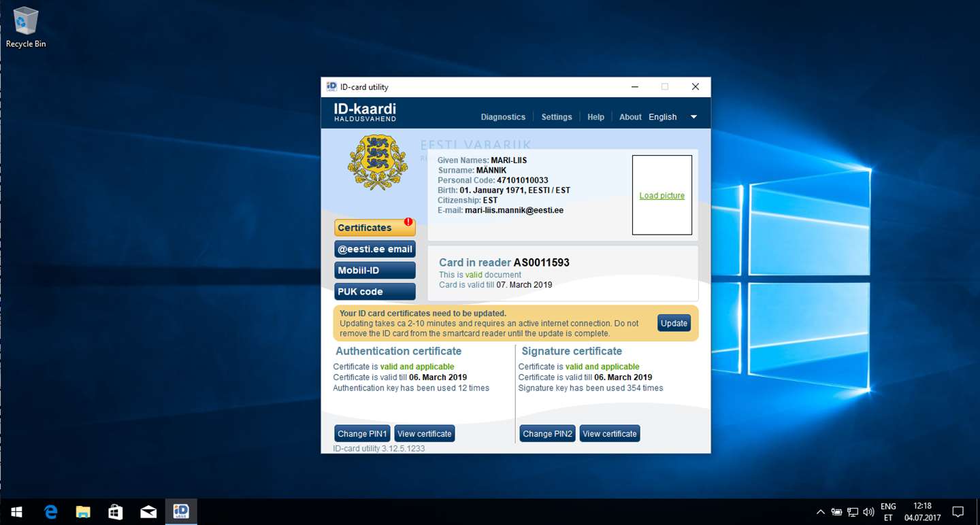The height and width of the screenshot is (525, 980).
Task: Open the About menu item
Action: click(x=630, y=117)
